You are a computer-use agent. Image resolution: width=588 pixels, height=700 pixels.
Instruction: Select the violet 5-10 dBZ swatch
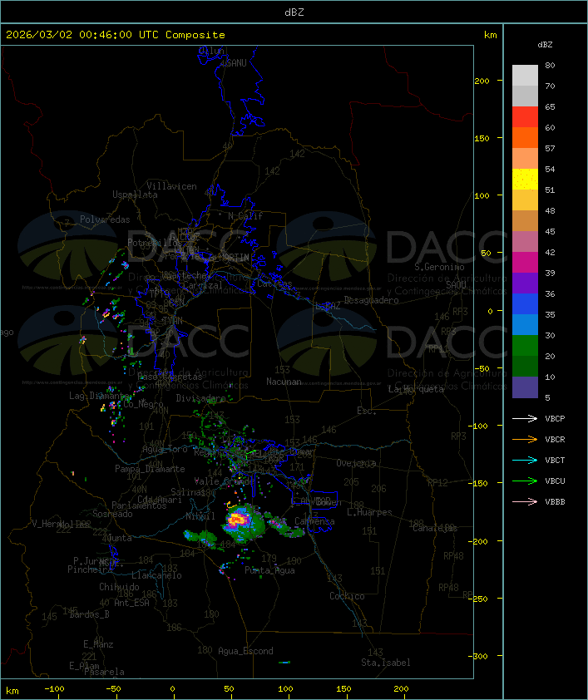tap(525, 387)
